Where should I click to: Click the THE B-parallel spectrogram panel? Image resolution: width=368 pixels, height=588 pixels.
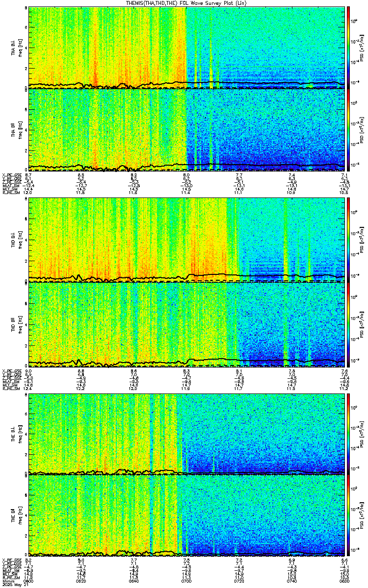click(186, 515)
